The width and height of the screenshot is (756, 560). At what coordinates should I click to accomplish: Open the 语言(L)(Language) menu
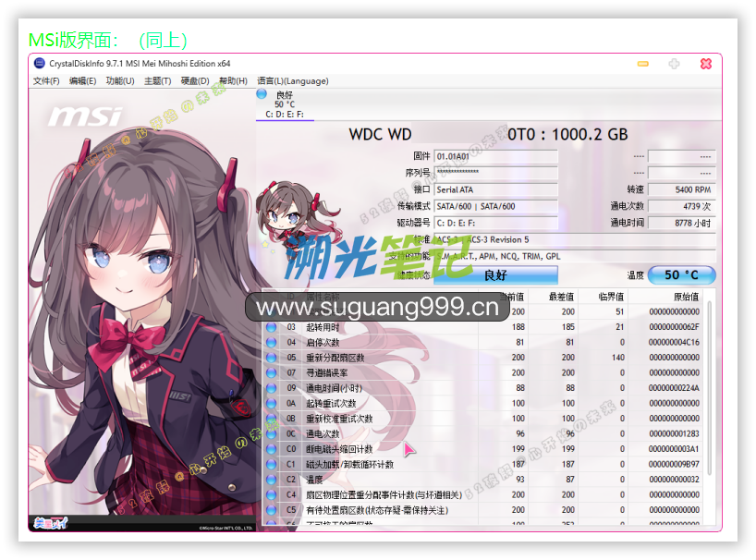coord(292,81)
